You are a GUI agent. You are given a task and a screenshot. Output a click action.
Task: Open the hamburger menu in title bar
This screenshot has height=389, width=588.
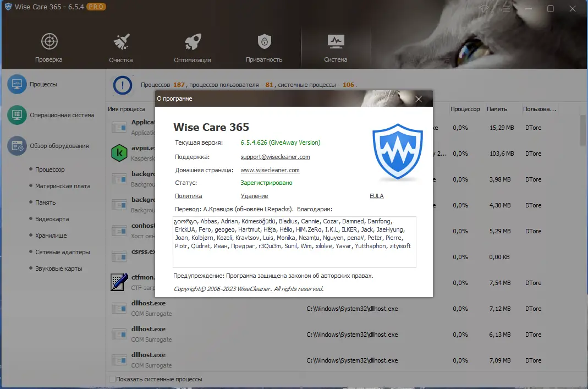click(506, 8)
